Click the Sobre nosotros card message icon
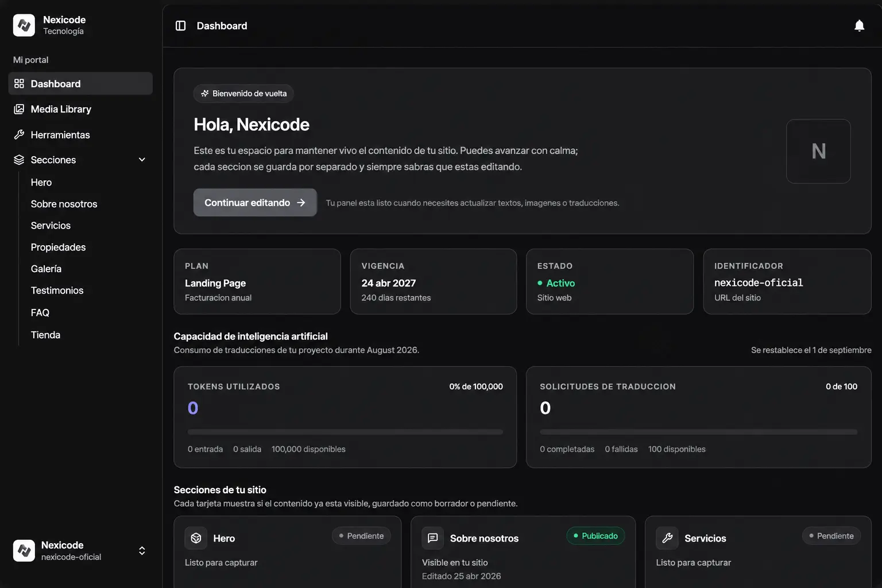This screenshot has height=588, width=882. point(433,538)
